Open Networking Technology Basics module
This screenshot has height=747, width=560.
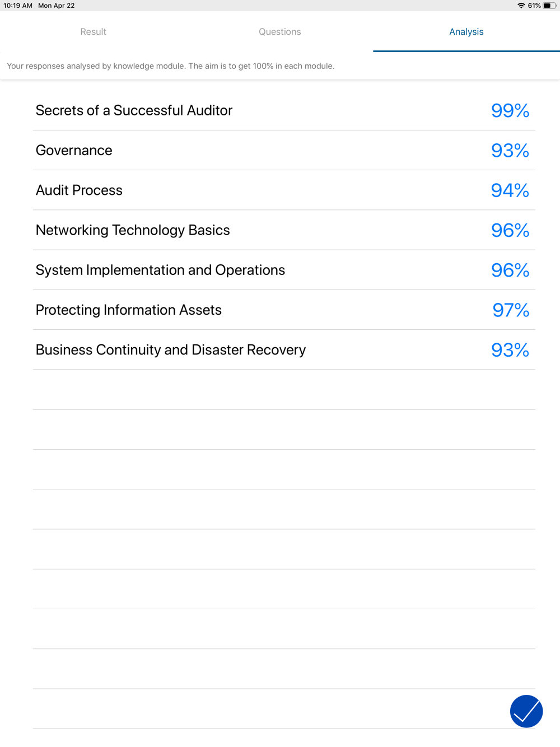click(x=284, y=230)
